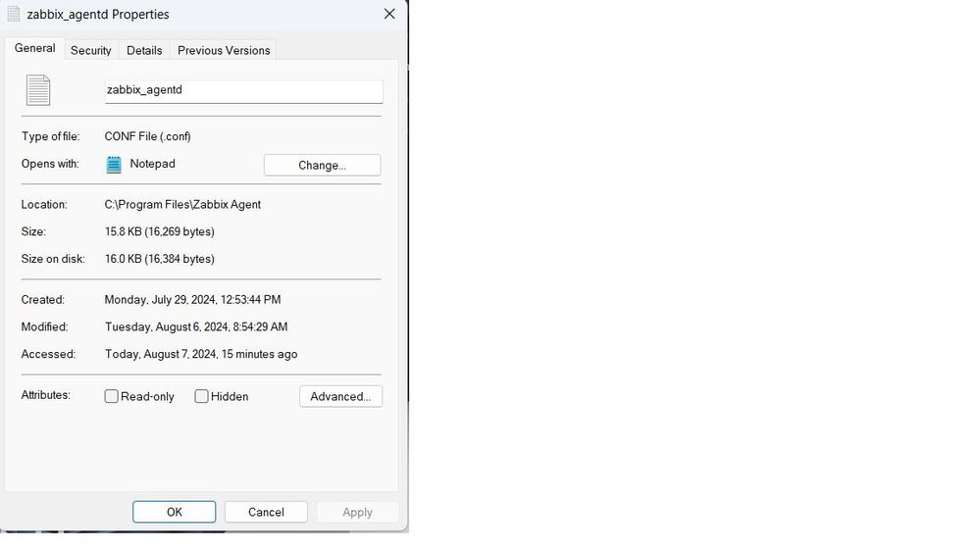
Task: Click the greyed-out Apply button
Action: pos(357,512)
